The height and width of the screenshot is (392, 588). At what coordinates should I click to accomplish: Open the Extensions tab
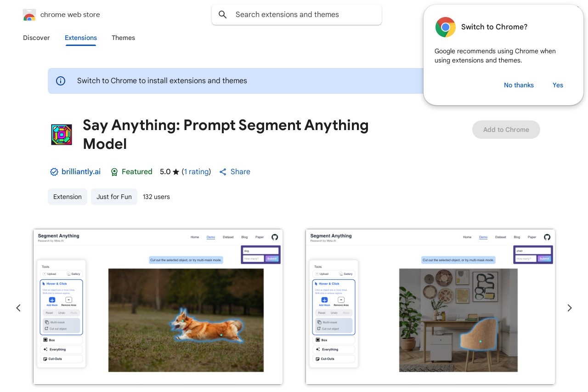click(x=81, y=38)
